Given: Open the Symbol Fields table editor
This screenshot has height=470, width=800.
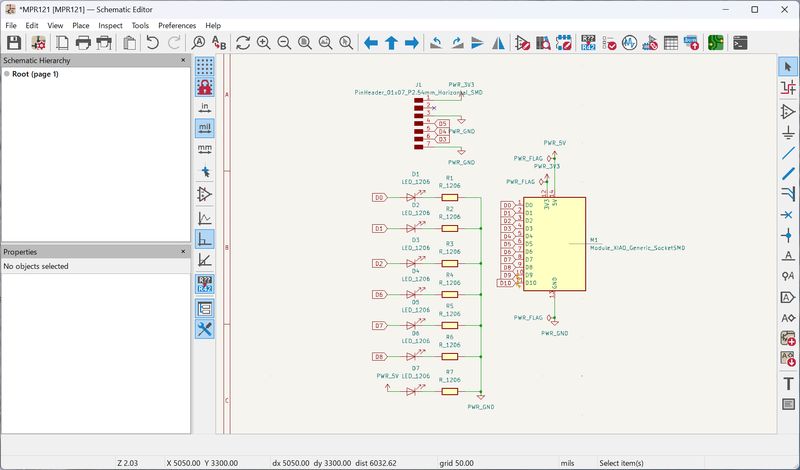Looking at the screenshot, I should click(x=671, y=43).
